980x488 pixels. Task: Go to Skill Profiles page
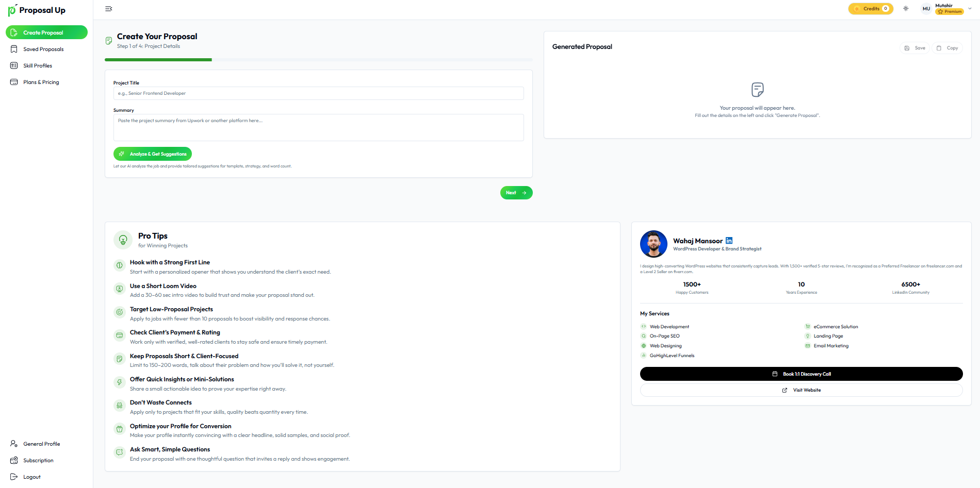(38, 66)
